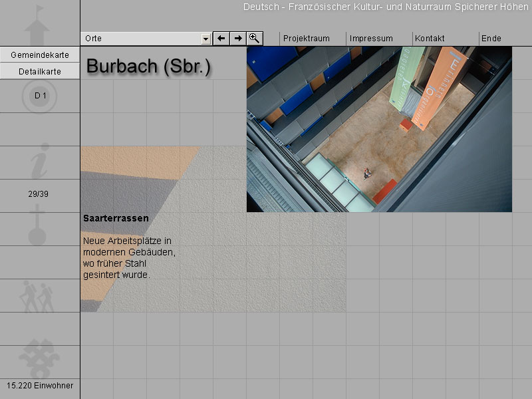The height and width of the screenshot is (399, 532).
Task: Click the cross and orb icon
Action: point(37,225)
